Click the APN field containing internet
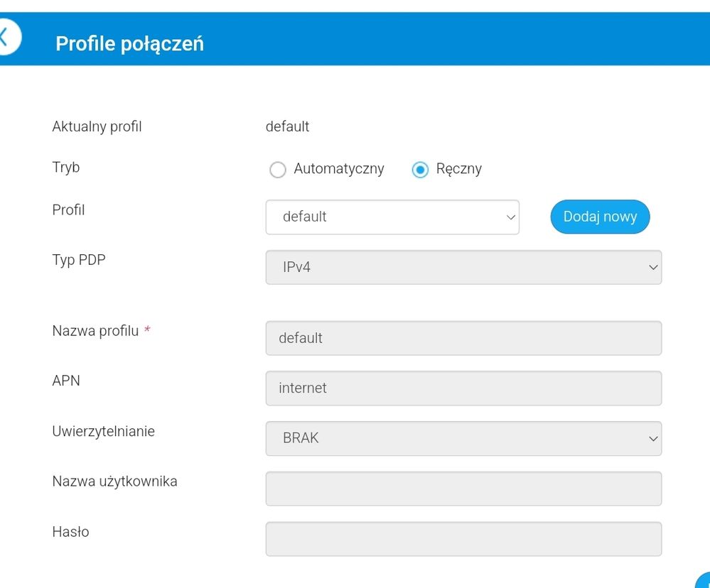The image size is (710, 588). coord(463,388)
